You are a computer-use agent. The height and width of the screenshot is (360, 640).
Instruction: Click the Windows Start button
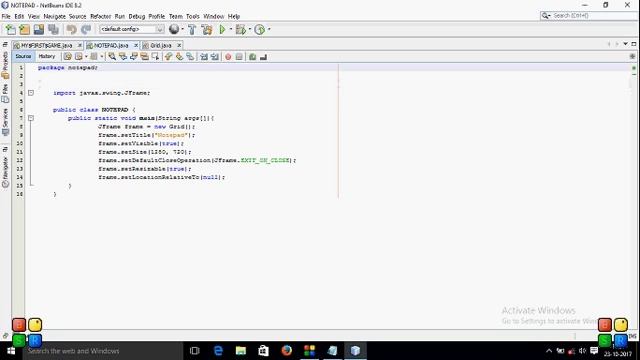pos(11,351)
